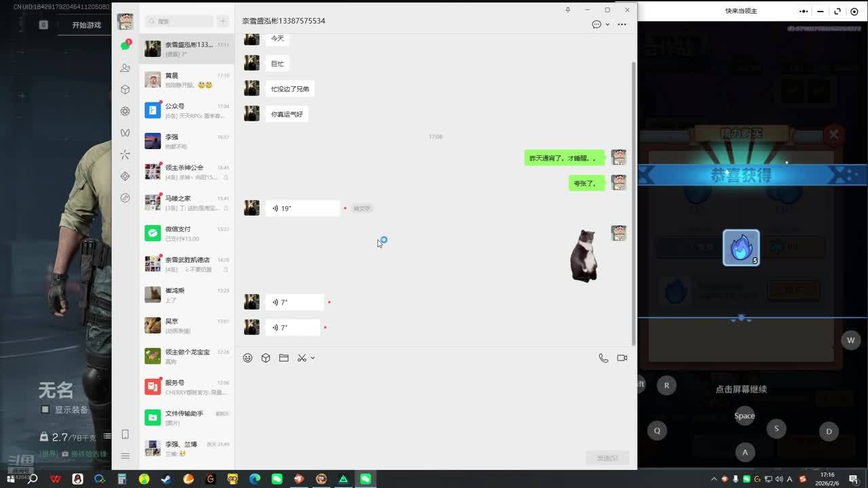Click the cat sticker image in chat
This screenshot has width=868, height=488.
pyautogui.click(x=584, y=256)
